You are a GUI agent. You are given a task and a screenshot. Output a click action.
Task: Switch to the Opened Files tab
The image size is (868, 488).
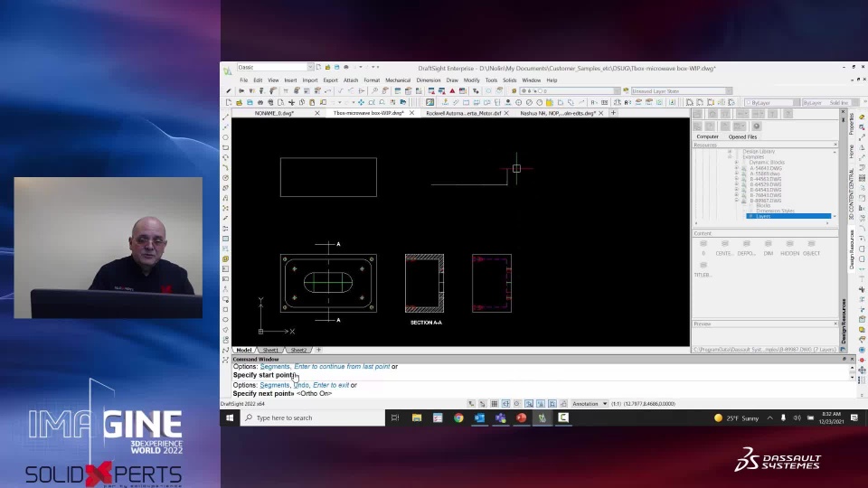[742, 136]
